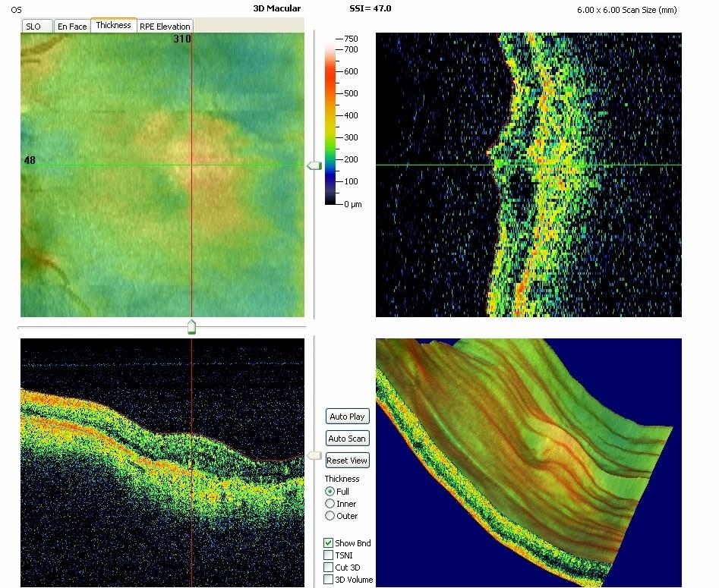Show the RPE Elevation tab
Viewport: 719px width, 588px height.
tap(165, 27)
